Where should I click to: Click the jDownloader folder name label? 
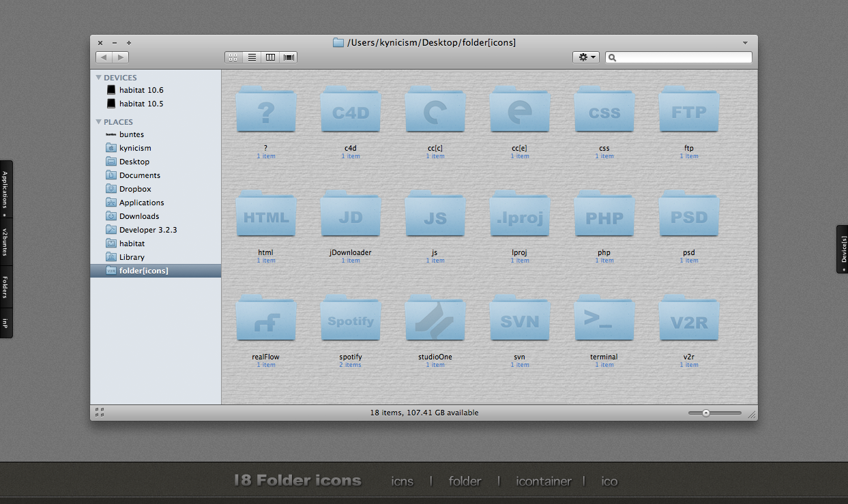click(x=351, y=252)
